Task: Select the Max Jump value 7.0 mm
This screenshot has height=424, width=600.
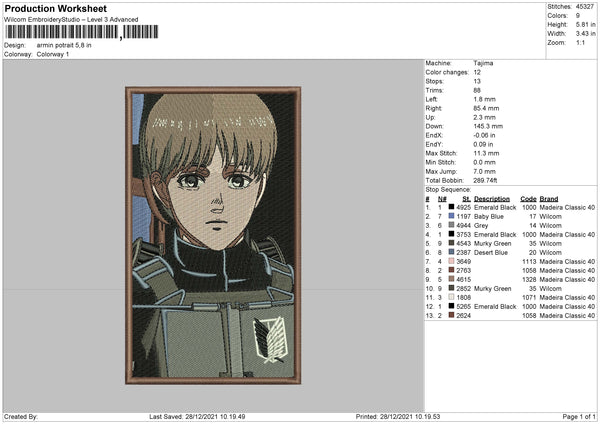Action: pos(484,171)
